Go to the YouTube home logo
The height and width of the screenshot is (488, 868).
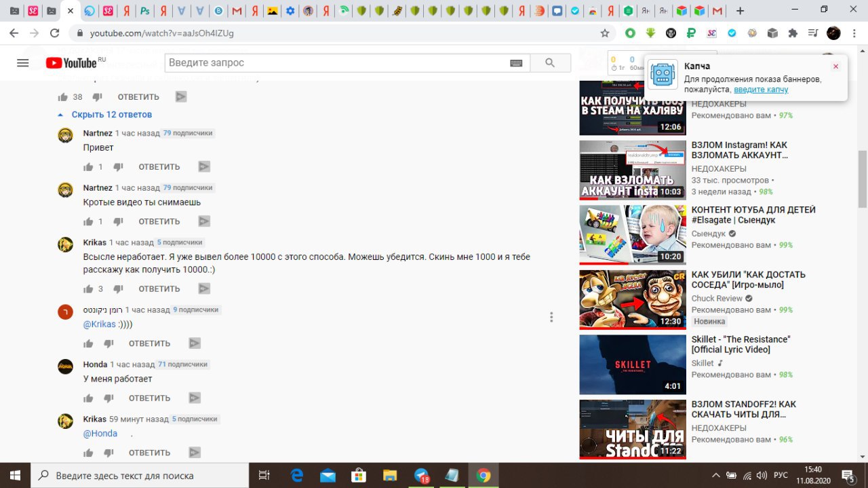[x=71, y=62]
